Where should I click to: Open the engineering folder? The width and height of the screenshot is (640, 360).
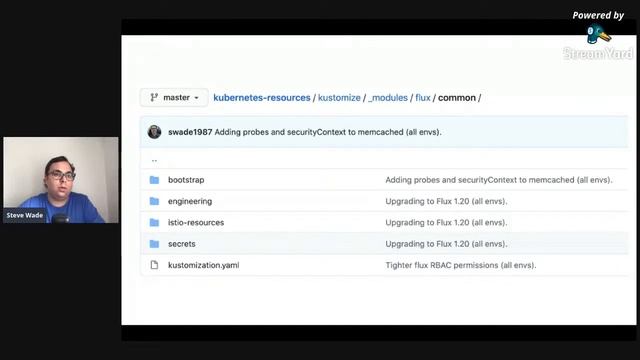click(x=190, y=201)
